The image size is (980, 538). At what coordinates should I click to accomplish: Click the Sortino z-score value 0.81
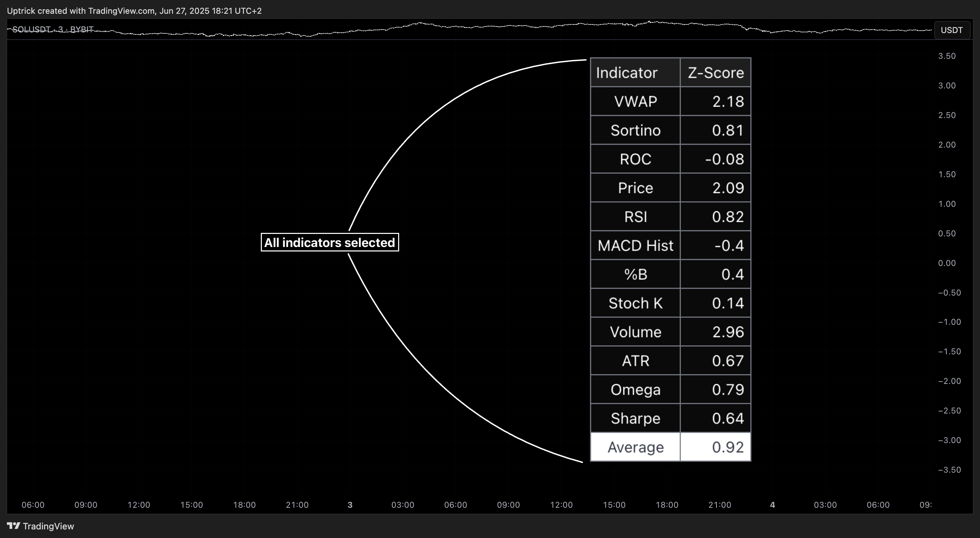click(x=716, y=130)
